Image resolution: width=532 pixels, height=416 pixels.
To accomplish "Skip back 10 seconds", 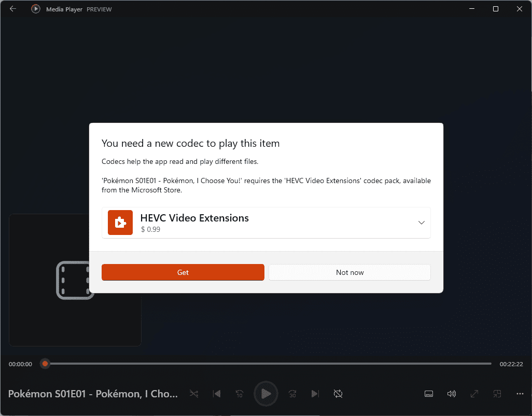I will point(240,394).
